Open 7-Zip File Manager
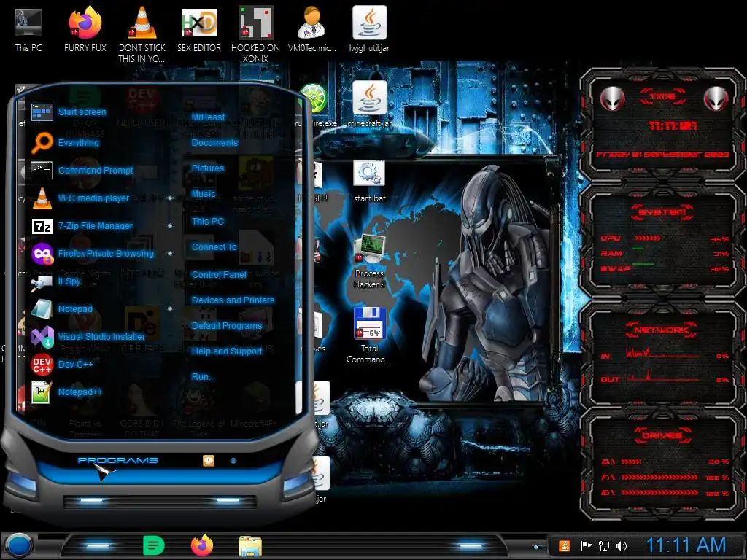The width and height of the screenshot is (747, 560). click(x=82, y=226)
